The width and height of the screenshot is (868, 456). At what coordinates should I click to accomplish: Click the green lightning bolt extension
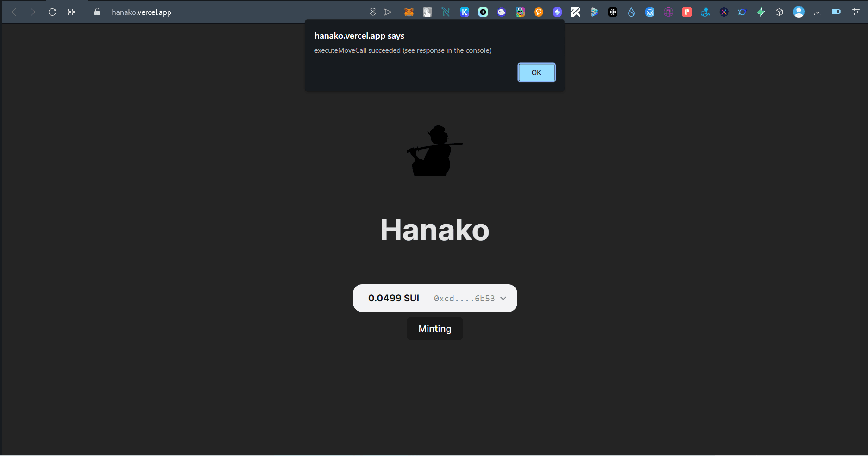(x=761, y=12)
